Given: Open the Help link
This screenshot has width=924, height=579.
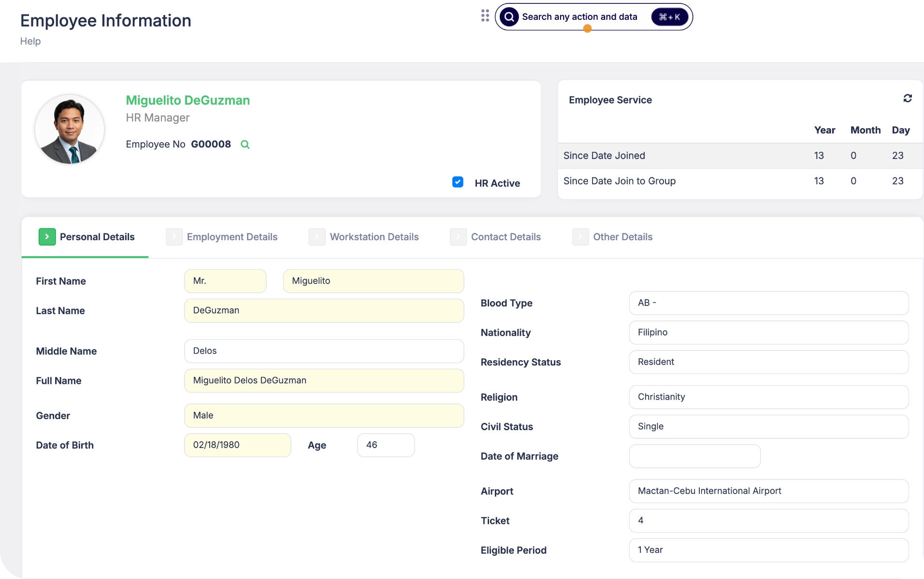Looking at the screenshot, I should tap(30, 41).
